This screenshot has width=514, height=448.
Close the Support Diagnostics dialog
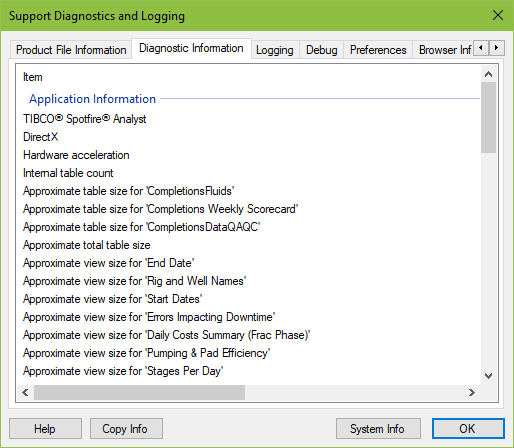pyautogui.click(x=498, y=15)
